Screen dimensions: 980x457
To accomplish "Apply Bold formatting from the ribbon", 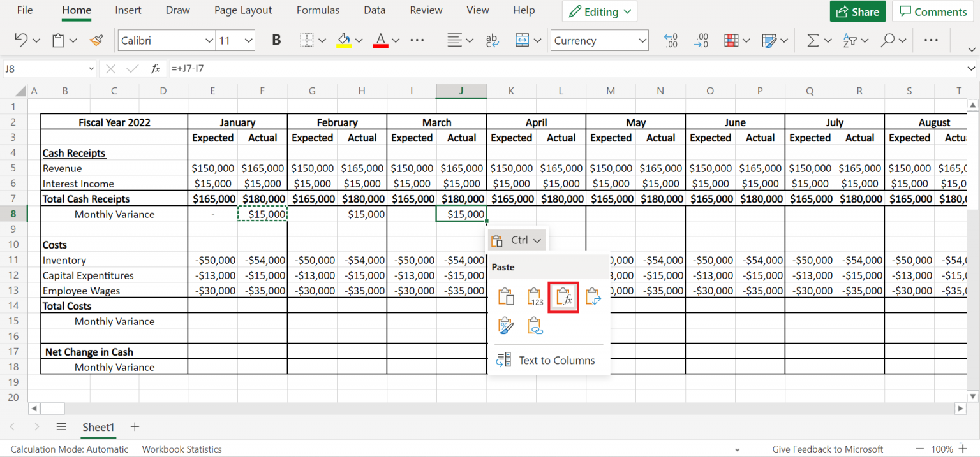I will click(x=276, y=40).
